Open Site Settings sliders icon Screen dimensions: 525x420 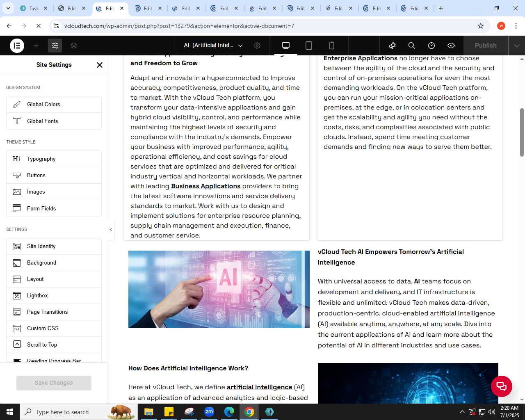click(55, 46)
